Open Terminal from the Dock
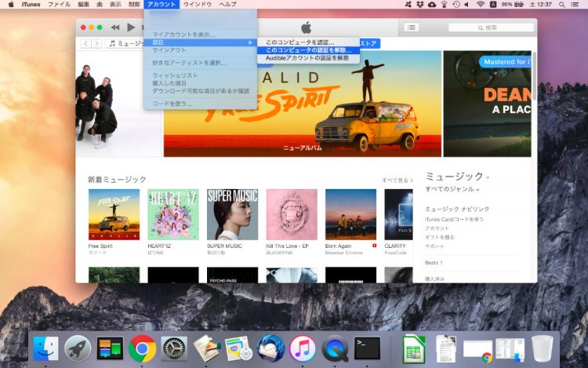This screenshot has height=368, width=588. pyautogui.click(x=367, y=349)
